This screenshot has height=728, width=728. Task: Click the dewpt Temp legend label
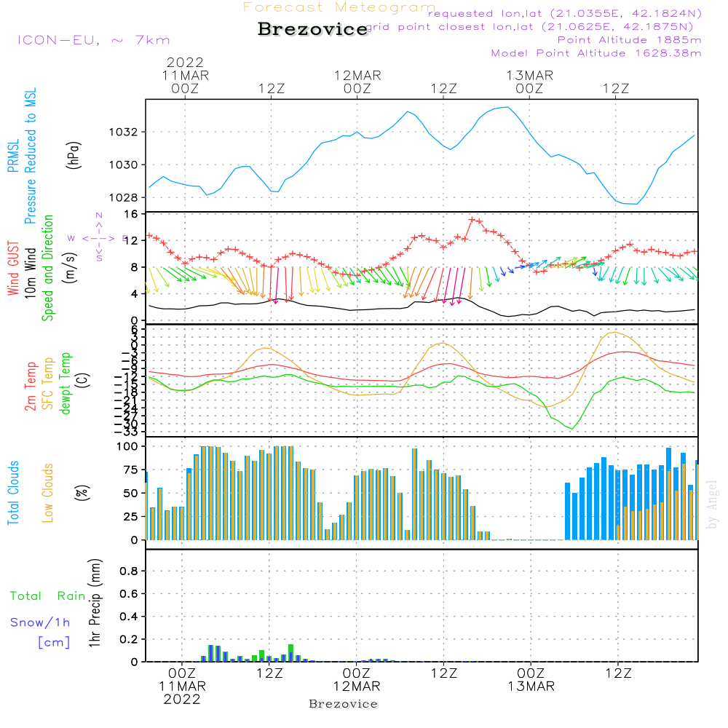pyautogui.click(x=65, y=383)
